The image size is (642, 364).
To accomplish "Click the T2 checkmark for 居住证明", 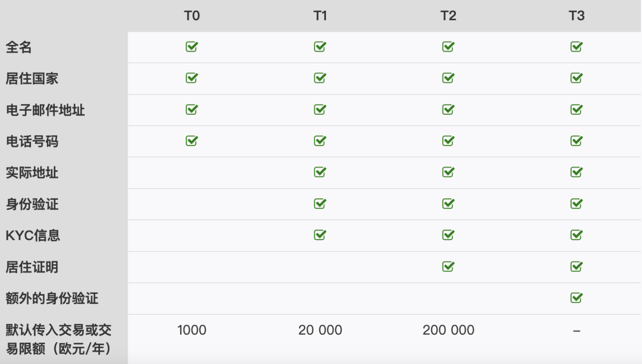I will point(448,267).
